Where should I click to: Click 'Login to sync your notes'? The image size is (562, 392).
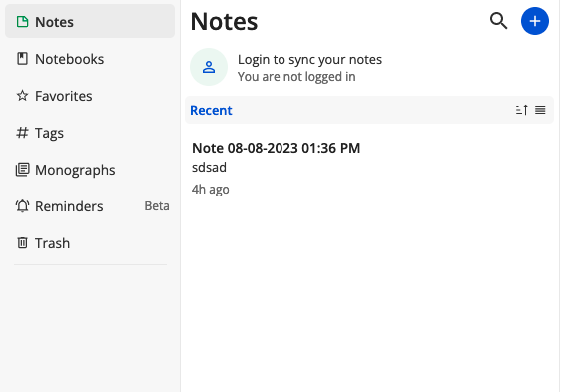pos(309,60)
